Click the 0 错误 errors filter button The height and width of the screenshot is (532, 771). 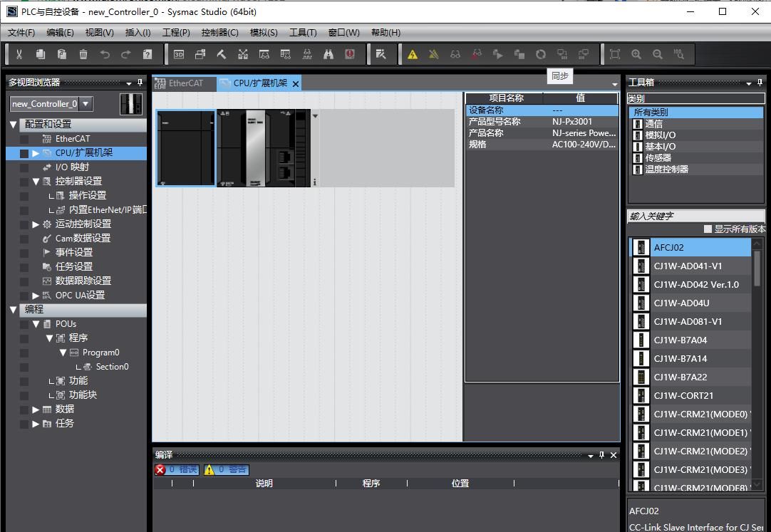click(x=177, y=469)
